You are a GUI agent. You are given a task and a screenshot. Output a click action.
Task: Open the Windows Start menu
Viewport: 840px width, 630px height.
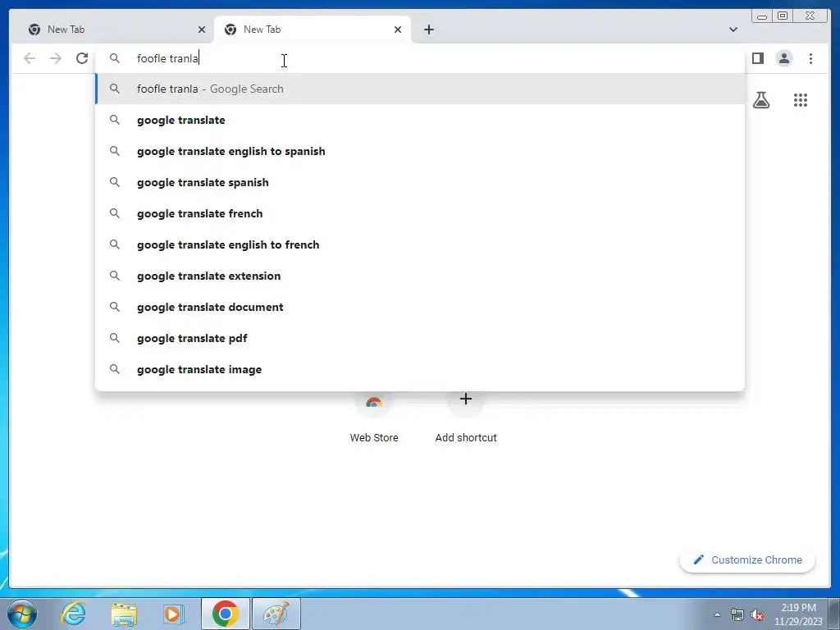(22, 614)
